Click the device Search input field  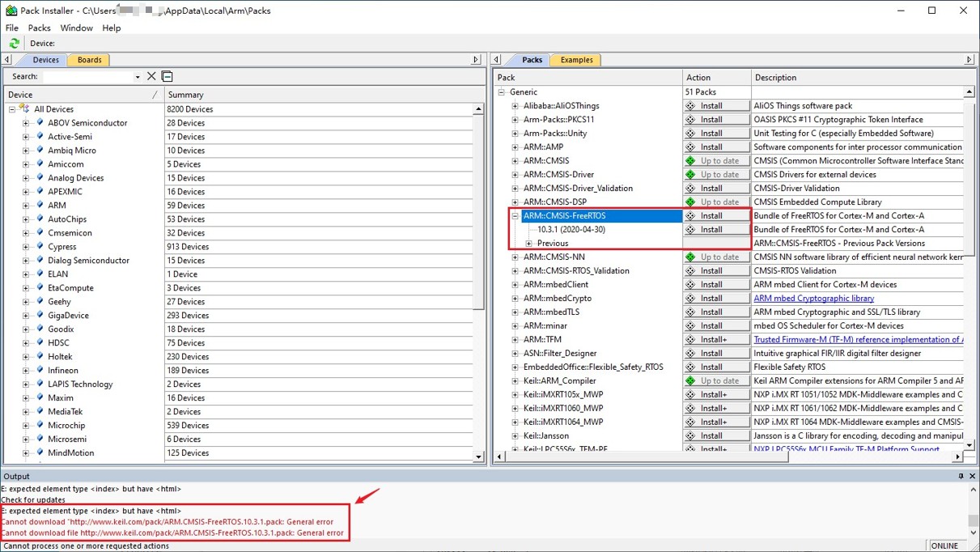pos(87,77)
